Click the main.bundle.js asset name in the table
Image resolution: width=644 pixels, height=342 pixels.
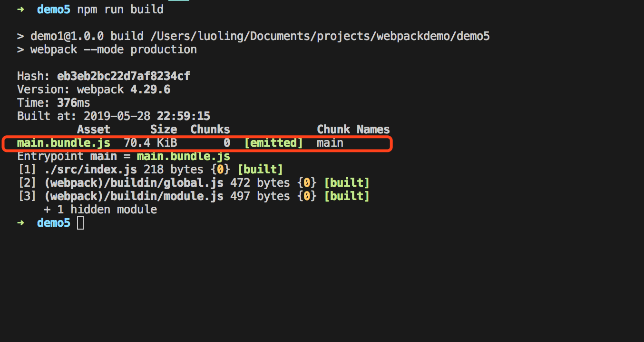point(64,143)
